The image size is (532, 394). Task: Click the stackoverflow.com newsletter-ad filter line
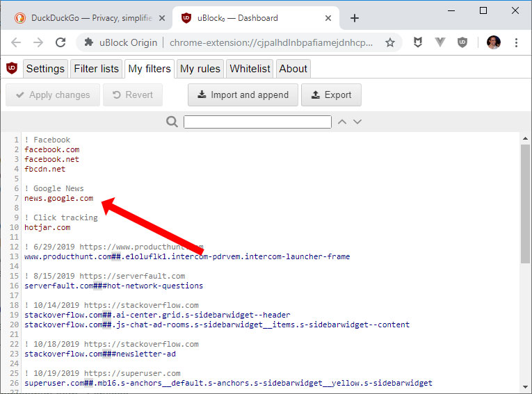click(x=100, y=354)
